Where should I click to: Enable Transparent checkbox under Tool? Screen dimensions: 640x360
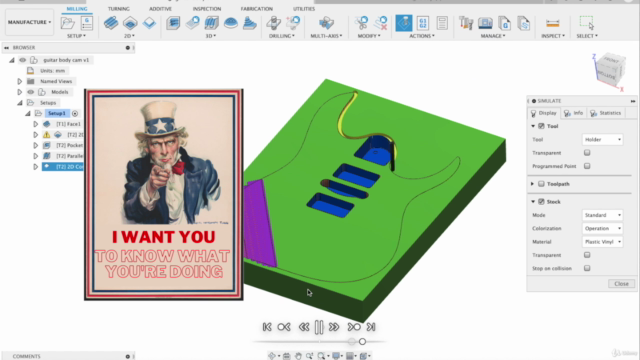[x=587, y=153]
